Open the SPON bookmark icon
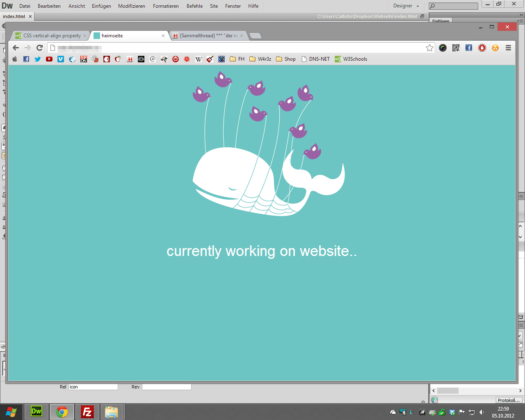This screenshot has width=525, height=420. point(84,59)
